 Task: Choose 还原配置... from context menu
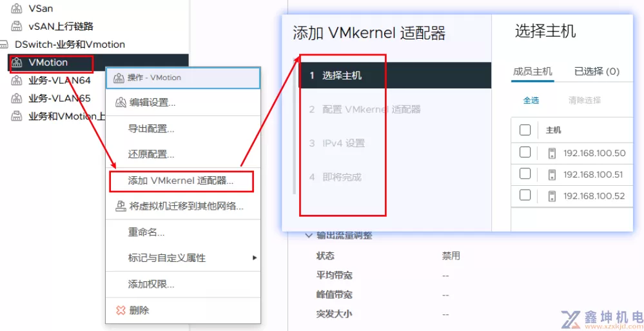pyautogui.click(x=183, y=155)
